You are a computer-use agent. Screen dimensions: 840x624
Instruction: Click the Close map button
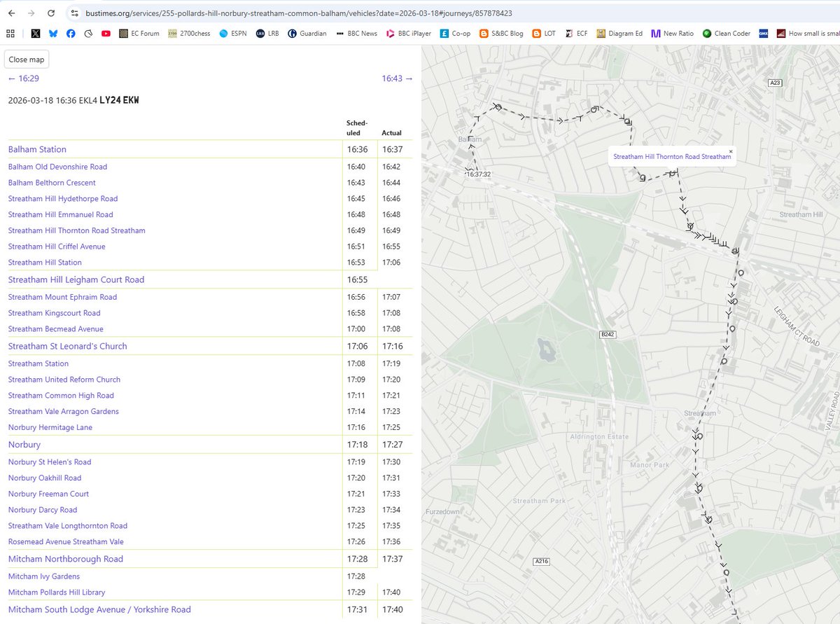point(26,59)
